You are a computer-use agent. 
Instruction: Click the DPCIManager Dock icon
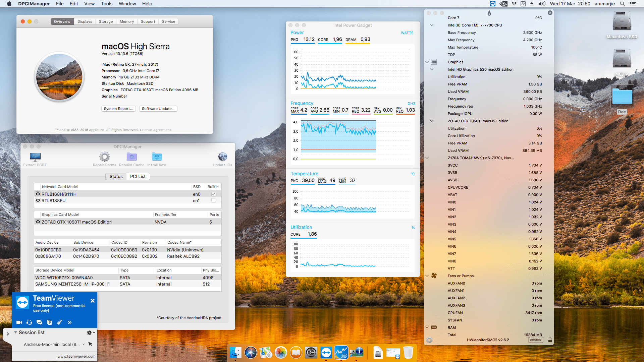click(x=356, y=353)
